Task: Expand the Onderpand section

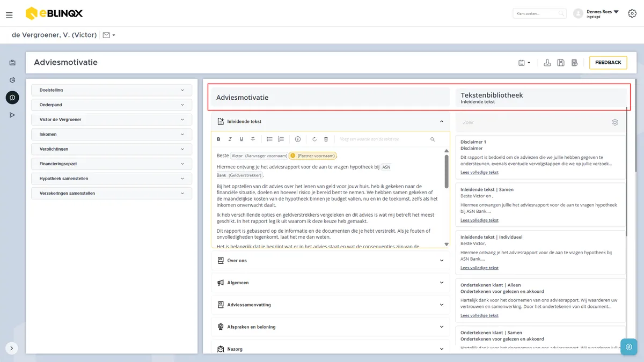Action: 112,105
